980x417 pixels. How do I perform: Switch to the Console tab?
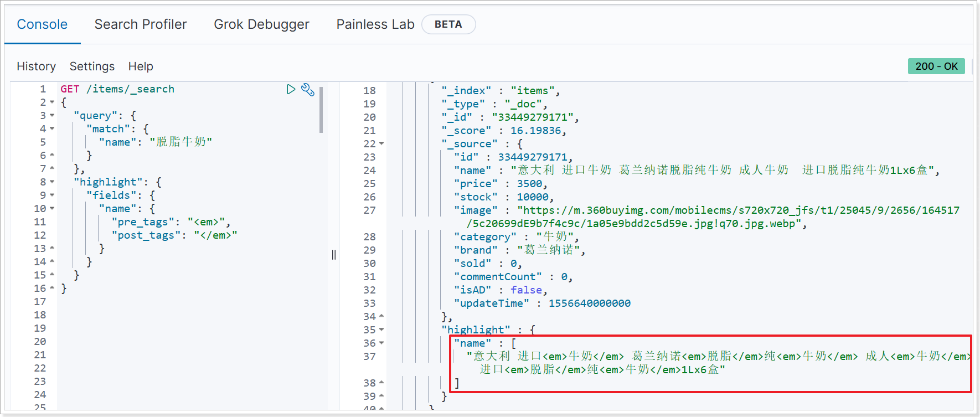coord(42,24)
